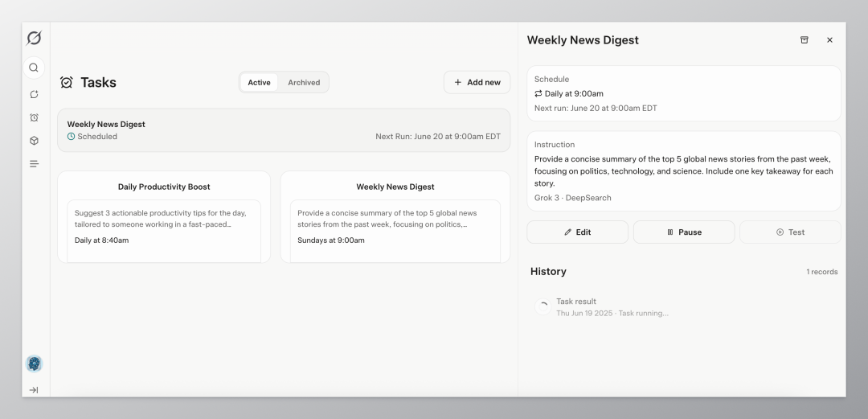Switch to the Archived tab
Screen dimensions: 868x419
click(304, 83)
